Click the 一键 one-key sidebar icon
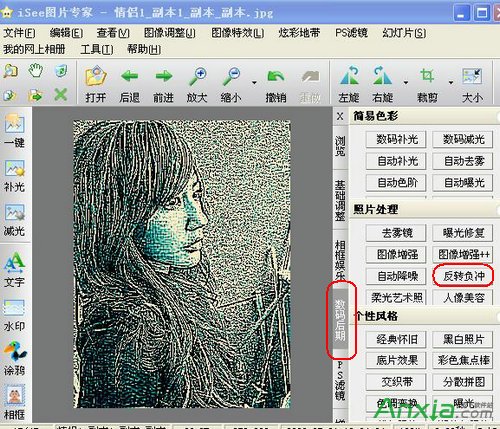Image resolution: width=500 pixels, height=429 pixels. 14,124
